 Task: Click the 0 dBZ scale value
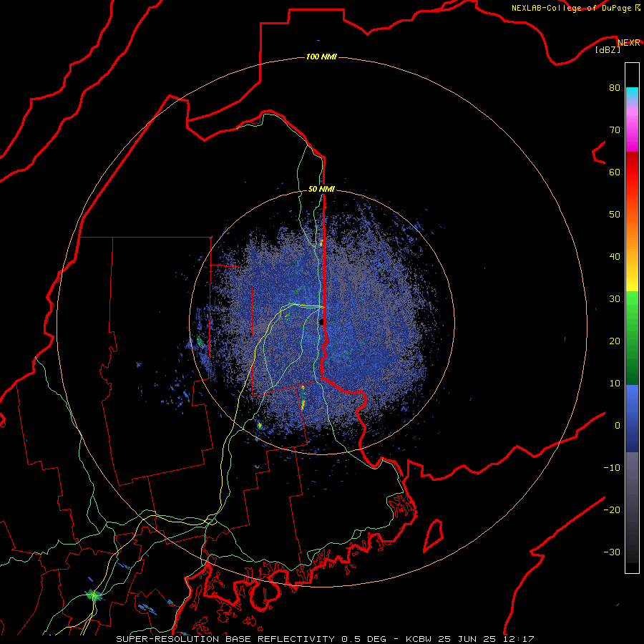(x=618, y=426)
